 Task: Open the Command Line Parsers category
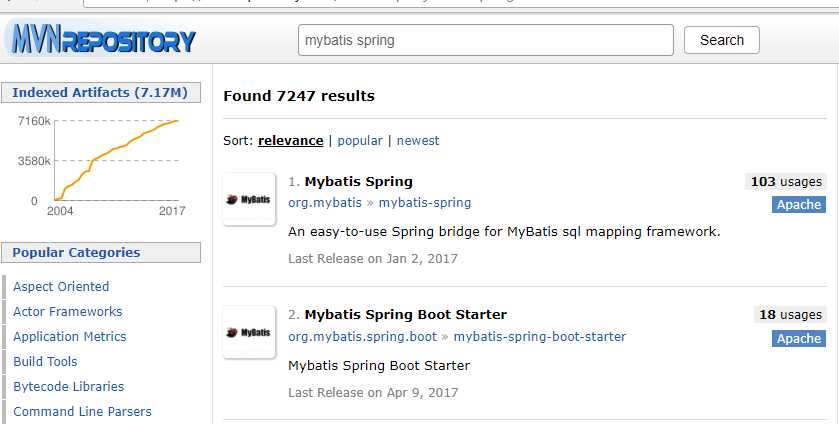pos(82,411)
